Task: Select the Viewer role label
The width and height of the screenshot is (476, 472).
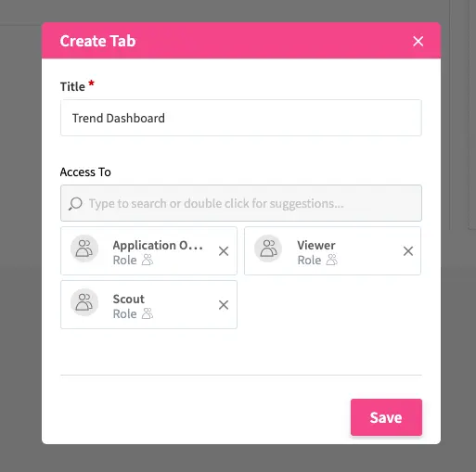Action: (x=316, y=245)
